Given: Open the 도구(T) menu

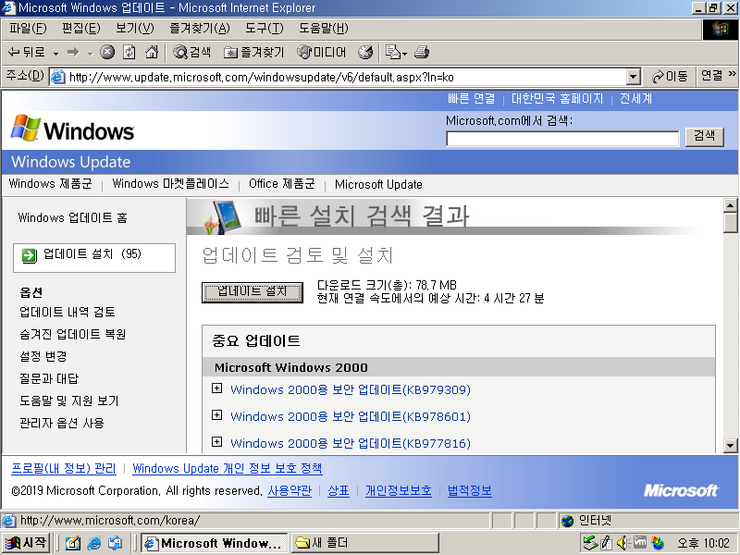Looking at the screenshot, I should click(x=264, y=28).
